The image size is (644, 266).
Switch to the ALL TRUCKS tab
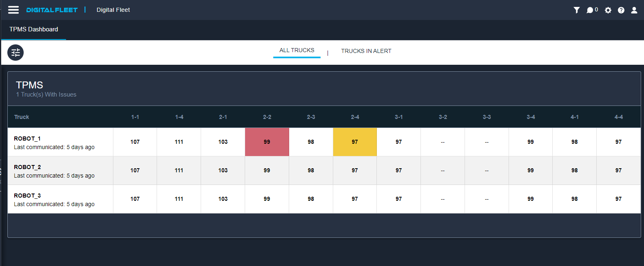[297, 51]
